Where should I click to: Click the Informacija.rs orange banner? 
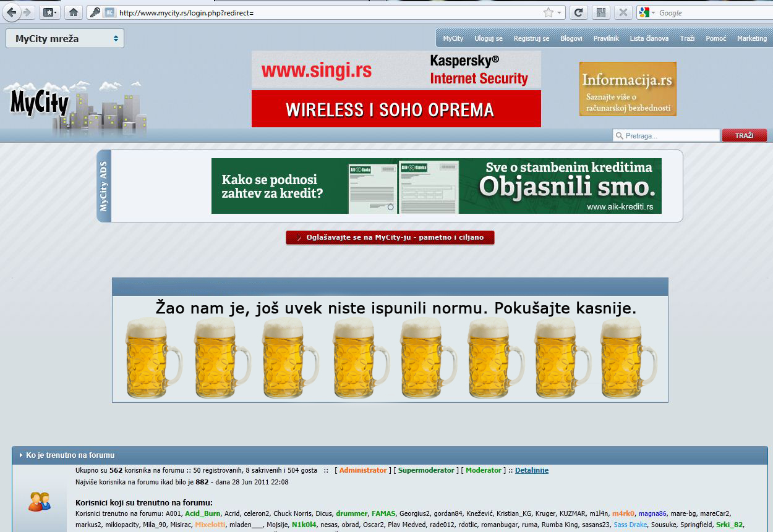click(x=628, y=89)
